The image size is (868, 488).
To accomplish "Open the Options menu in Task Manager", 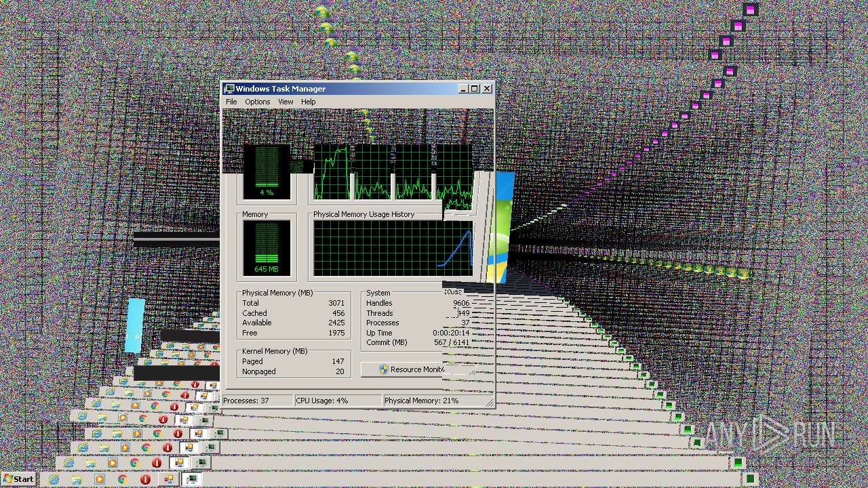I will [x=258, y=102].
